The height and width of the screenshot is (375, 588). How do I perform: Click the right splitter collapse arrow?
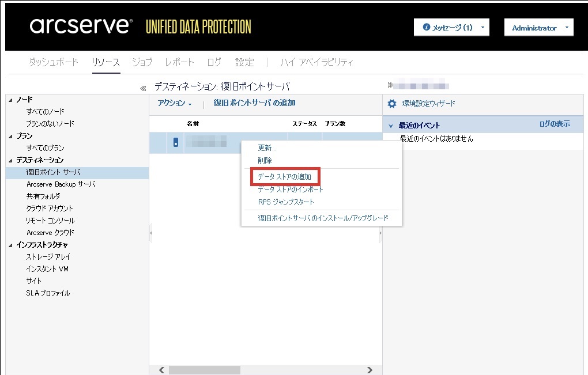(380, 233)
